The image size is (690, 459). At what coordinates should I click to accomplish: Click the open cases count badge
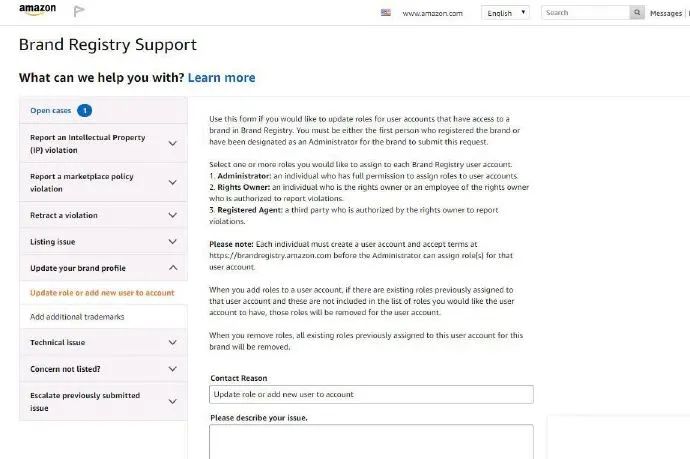[85, 110]
